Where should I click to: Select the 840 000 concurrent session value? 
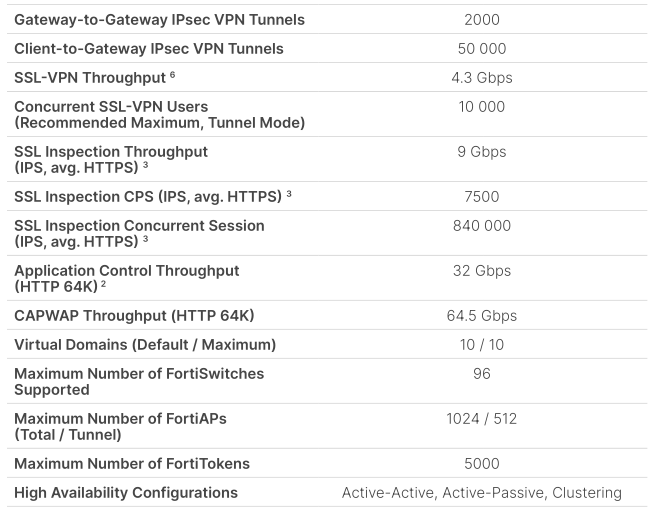pyautogui.click(x=482, y=226)
